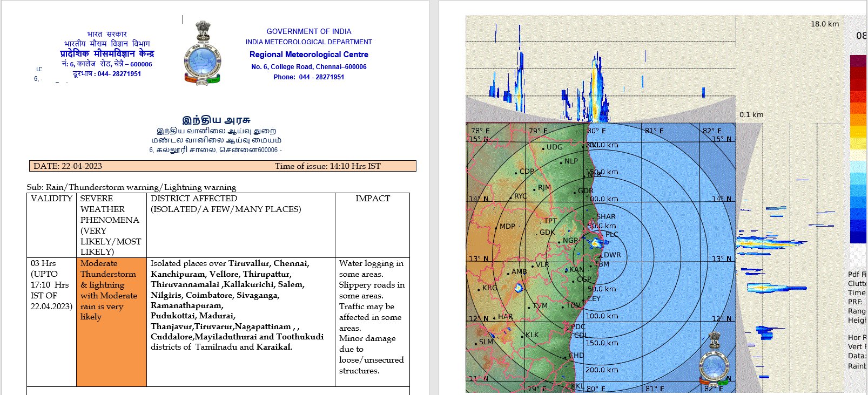
Task: Click 'DATE: 22-04-2023' in the orange bar
Action: click(x=68, y=166)
